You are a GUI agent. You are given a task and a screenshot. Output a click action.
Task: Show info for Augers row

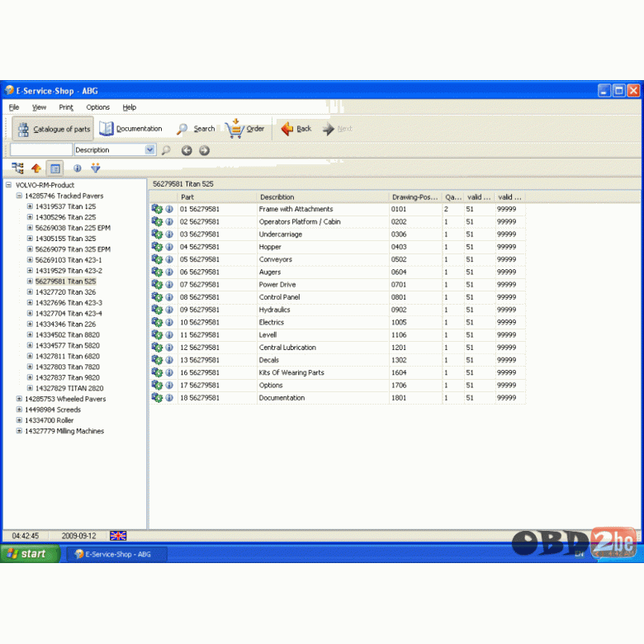169,272
